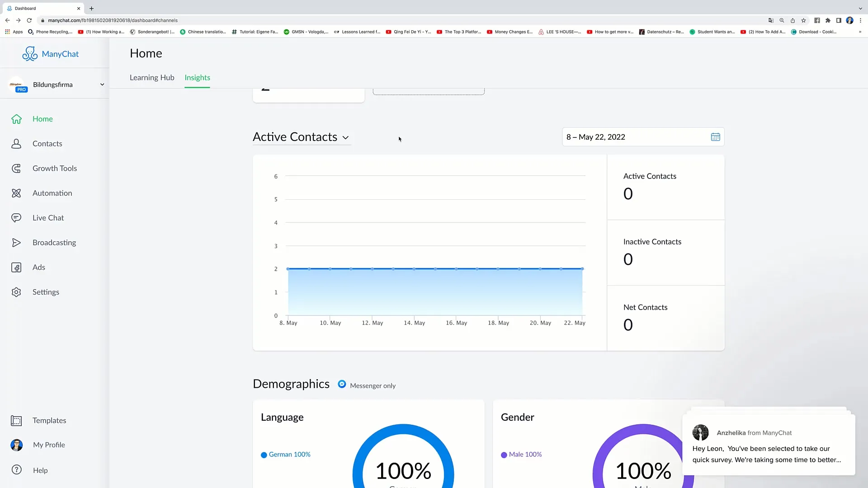Select the Contacts sidebar icon

point(16,143)
